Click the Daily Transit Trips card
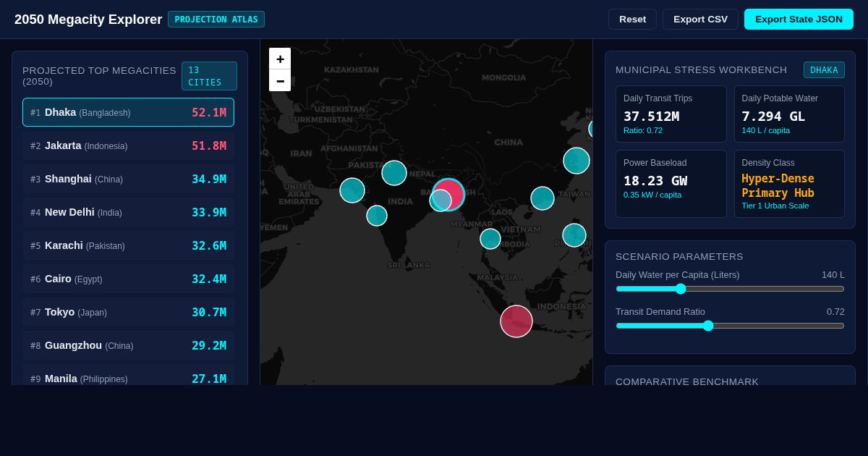The height and width of the screenshot is (456, 868). click(671, 114)
